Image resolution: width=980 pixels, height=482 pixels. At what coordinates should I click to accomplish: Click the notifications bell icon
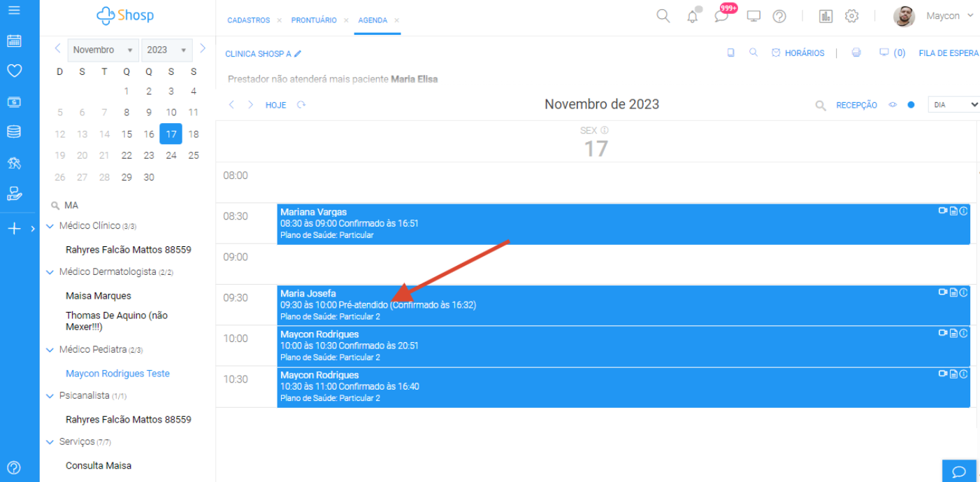692,16
